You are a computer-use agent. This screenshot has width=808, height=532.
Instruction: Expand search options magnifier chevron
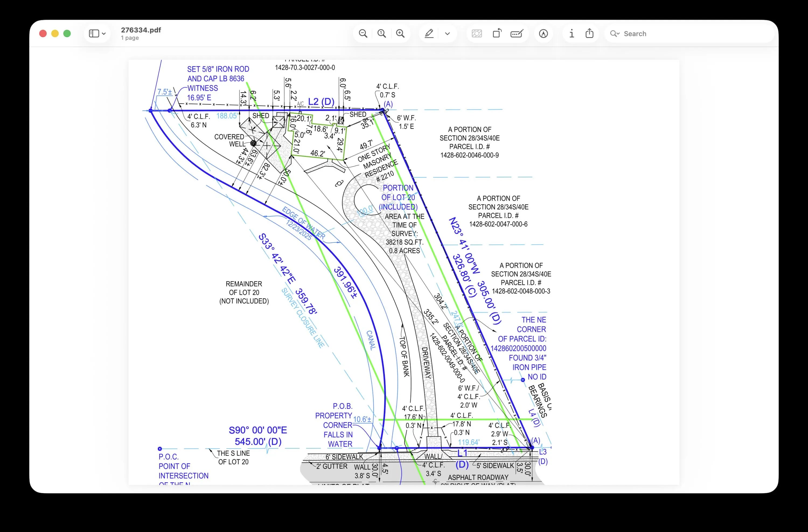(615, 34)
